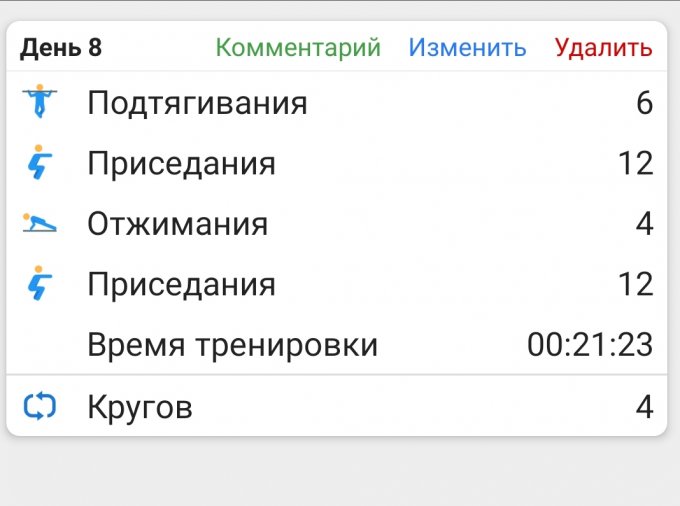Image resolution: width=680 pixels, height=506 pixels.
Task: Click the squat icon below the Отжимания row
Action: (40, 284)
